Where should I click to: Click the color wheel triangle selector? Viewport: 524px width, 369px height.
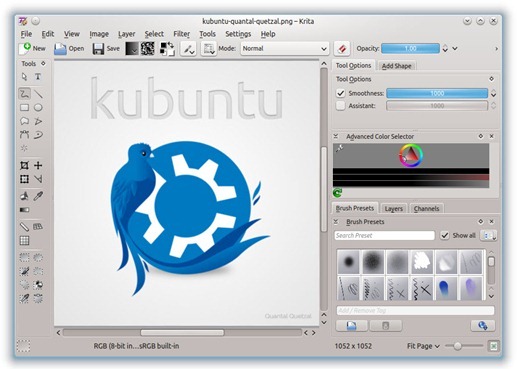point(411,155)
